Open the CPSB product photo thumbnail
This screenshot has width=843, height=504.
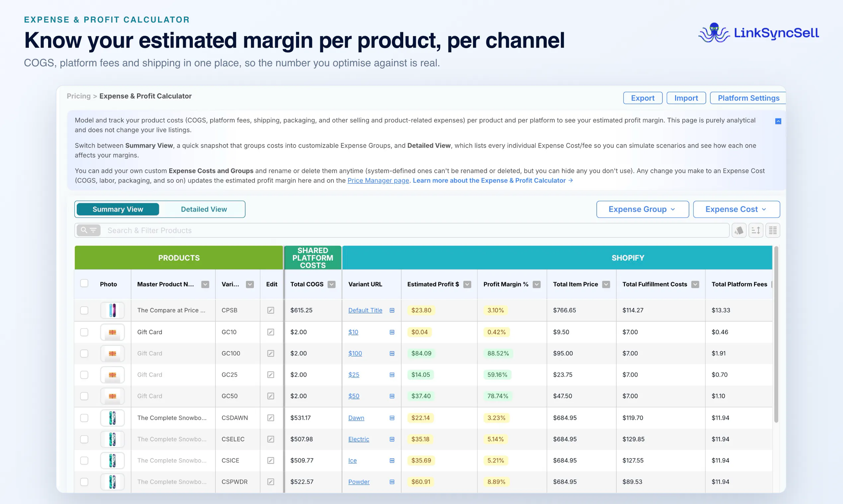click(x=112, y=310)
